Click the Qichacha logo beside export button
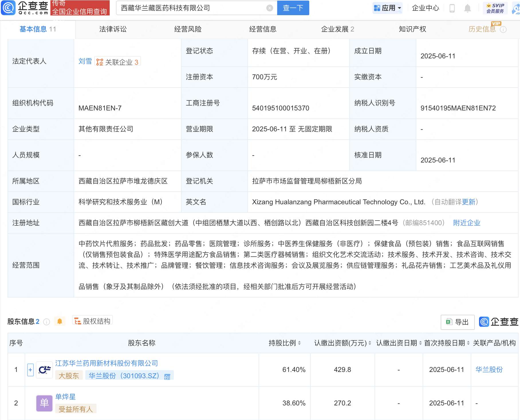This screenshot has width=520, height=420. click(499, 322)
